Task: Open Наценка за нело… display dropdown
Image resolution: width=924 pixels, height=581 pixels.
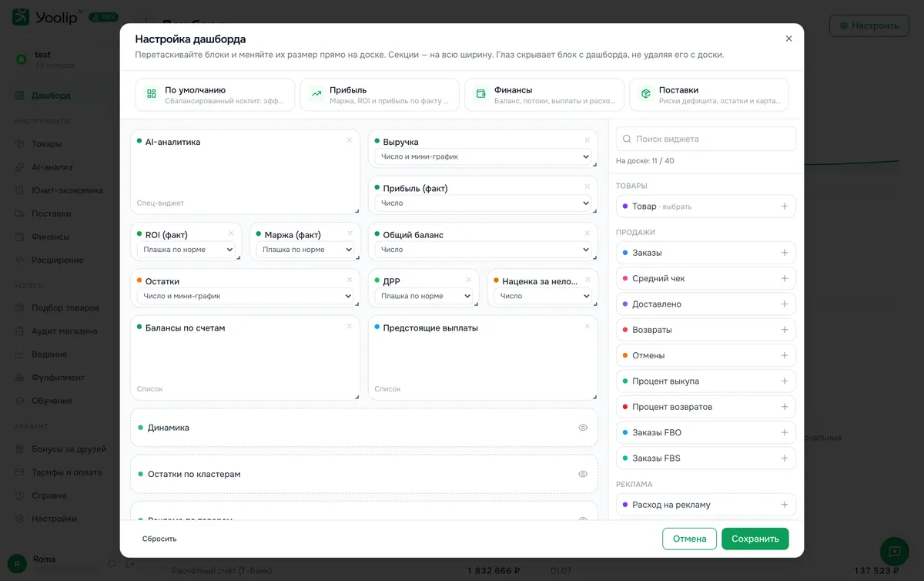Action: click(x=543, y=296)
